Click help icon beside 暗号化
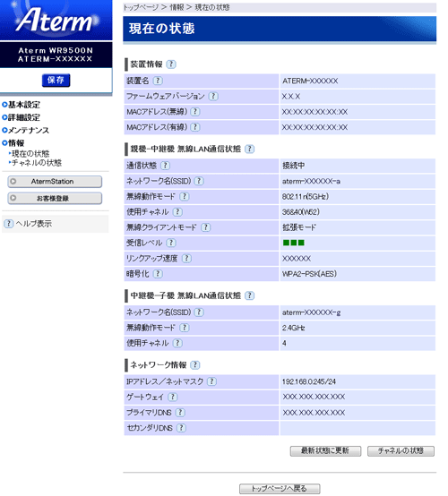The height and width of the screenshot is (496, 448). click(158, 274)
